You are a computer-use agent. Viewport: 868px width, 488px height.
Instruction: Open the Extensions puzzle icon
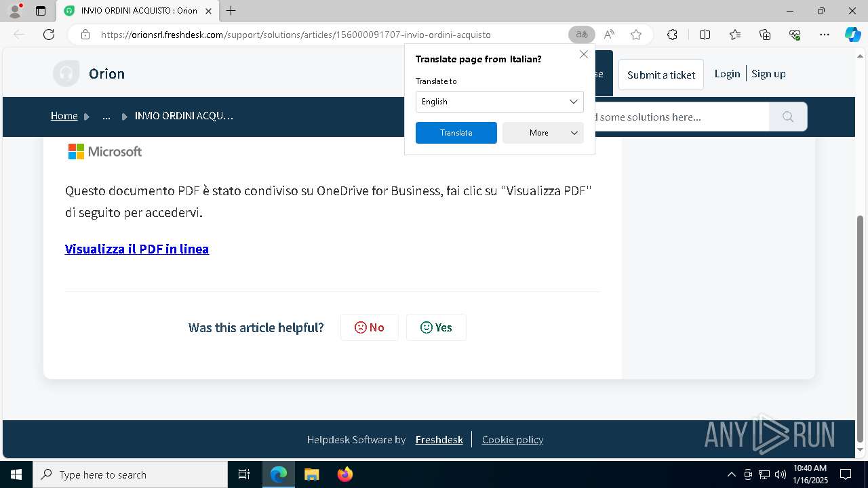point(672,35)
